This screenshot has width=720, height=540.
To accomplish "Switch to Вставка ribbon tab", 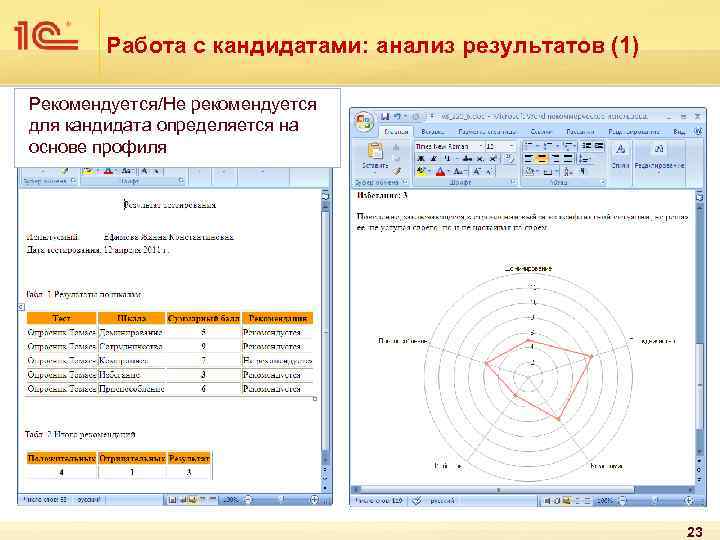I will pyautogui.click(x=433, y=132).
